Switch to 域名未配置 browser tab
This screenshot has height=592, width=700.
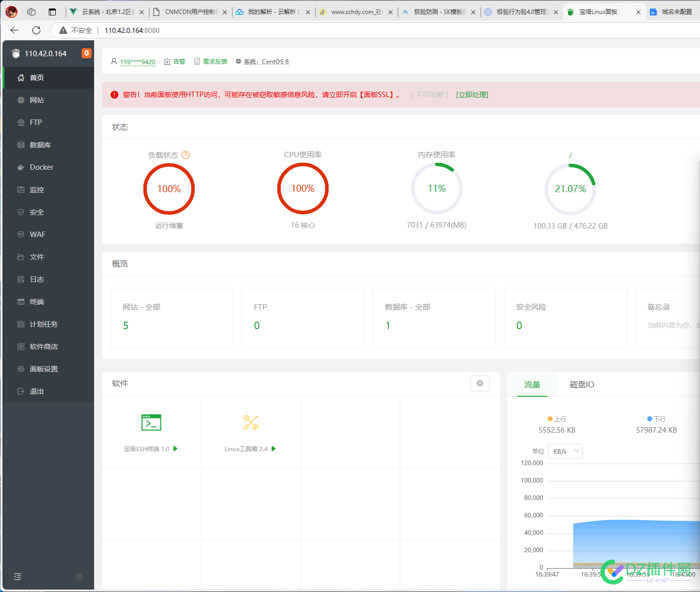(674, 12)
